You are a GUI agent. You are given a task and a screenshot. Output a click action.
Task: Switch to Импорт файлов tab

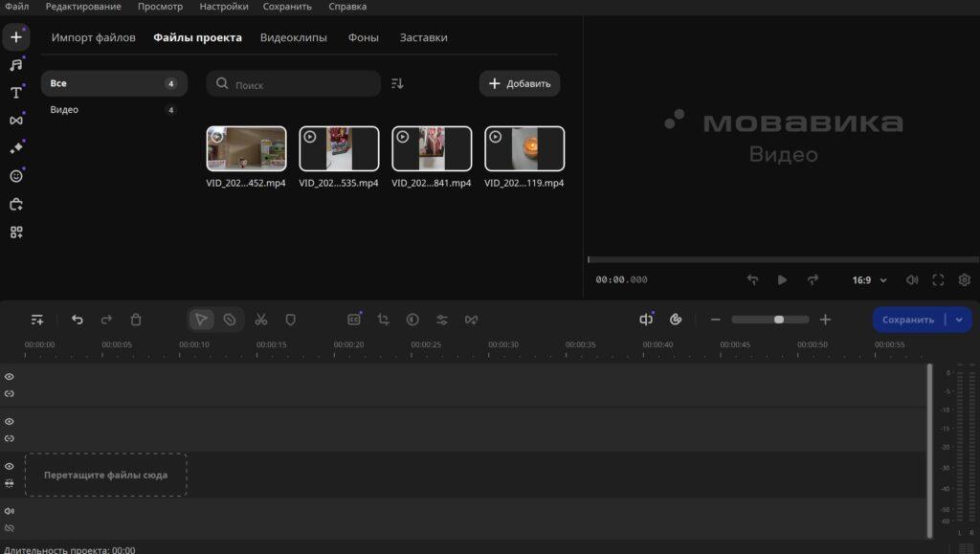(x=93, y=37)
